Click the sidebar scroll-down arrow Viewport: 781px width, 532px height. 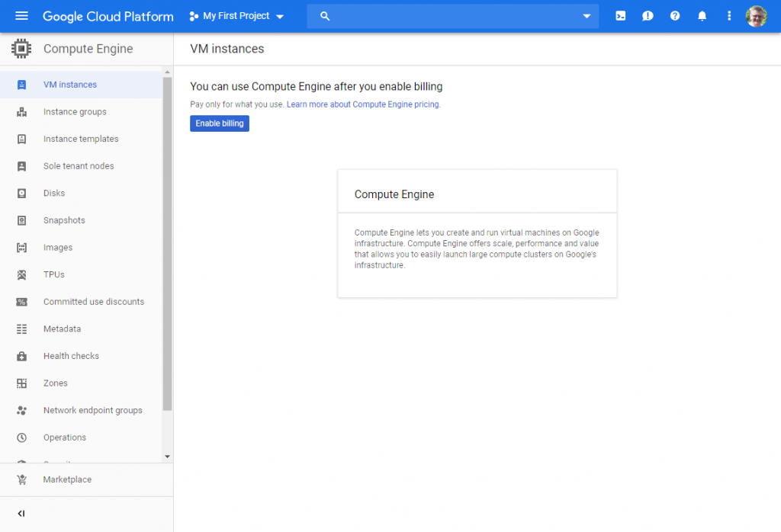(x=167, y=457)
